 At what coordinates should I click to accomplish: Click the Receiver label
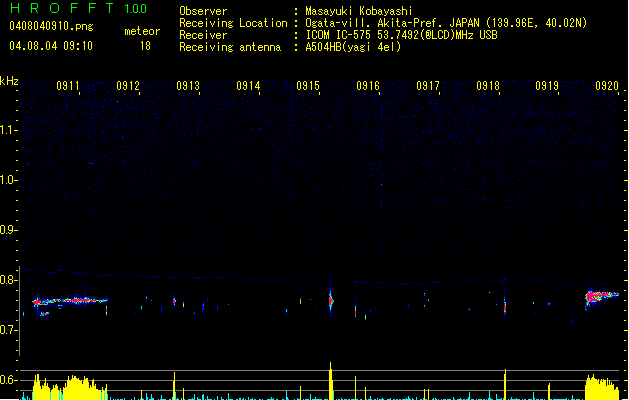tap(203, 35)
